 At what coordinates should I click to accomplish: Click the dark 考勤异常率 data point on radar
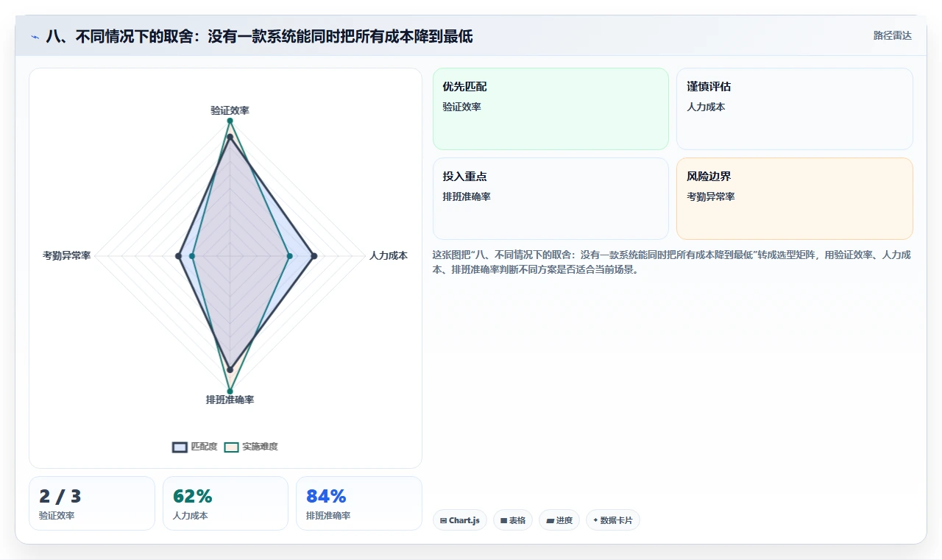pos(178,256)
